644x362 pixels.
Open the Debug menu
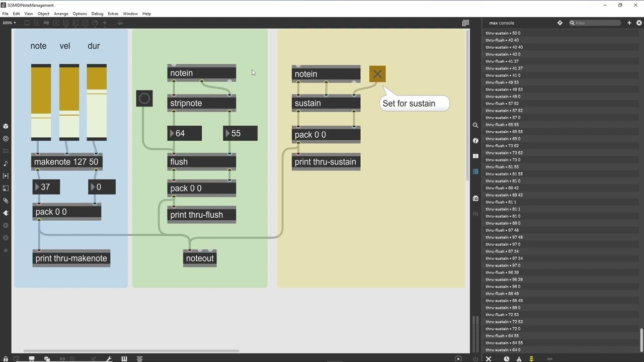[97, 14]
